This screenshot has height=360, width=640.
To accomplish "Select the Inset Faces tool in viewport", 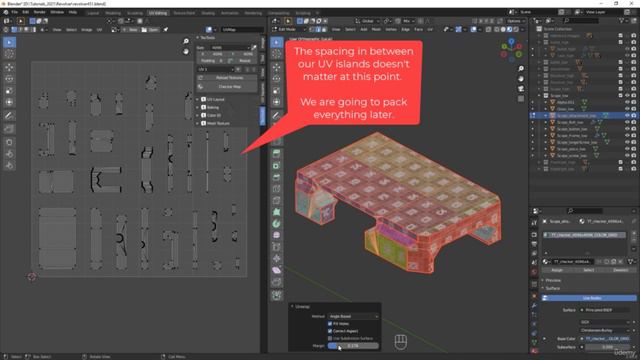I will coord(277,166).
